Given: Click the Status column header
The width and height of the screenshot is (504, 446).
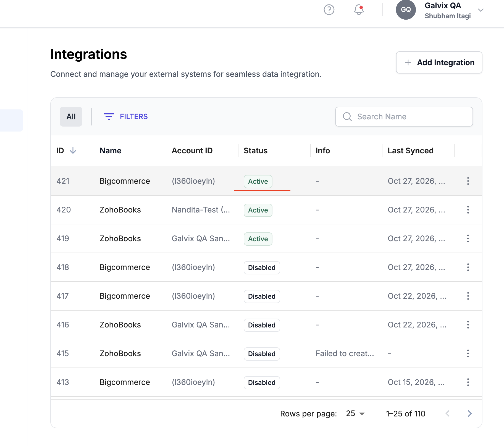Looking at the screenshot, I should click(x=255, y=151).
